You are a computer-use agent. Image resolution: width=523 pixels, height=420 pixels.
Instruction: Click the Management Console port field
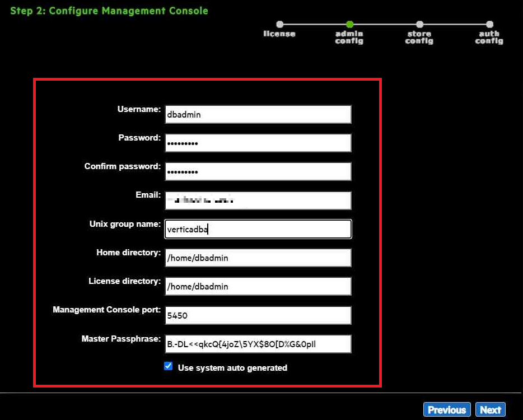pyautogui.click(x=258, y=315)
